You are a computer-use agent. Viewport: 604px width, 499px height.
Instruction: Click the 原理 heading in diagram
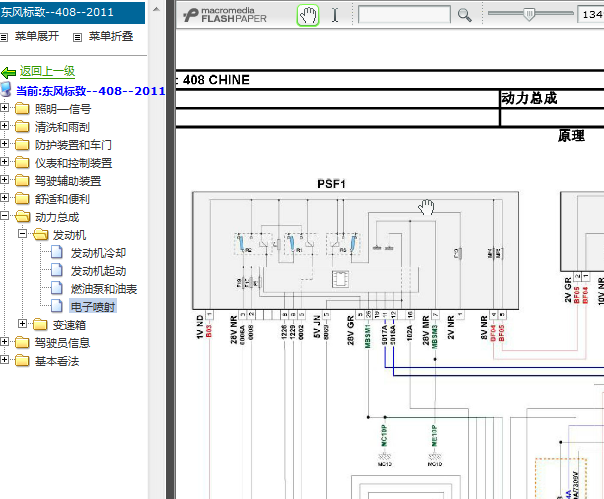coord(571,136)
